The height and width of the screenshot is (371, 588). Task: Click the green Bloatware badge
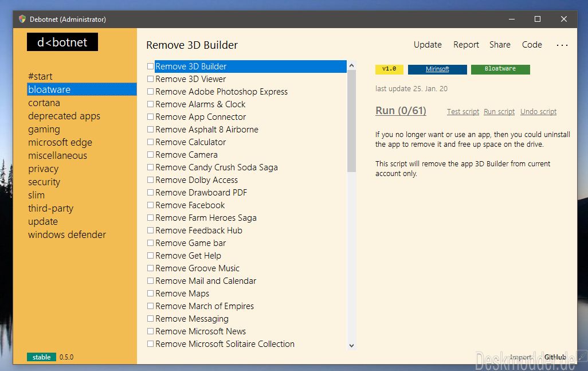pos(500,69)
